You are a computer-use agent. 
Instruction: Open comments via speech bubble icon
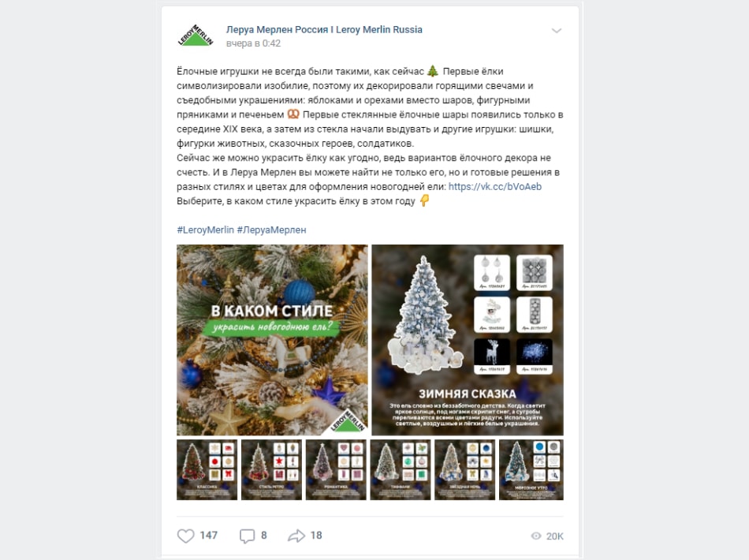pyautogui.click(x=247, y=536)
